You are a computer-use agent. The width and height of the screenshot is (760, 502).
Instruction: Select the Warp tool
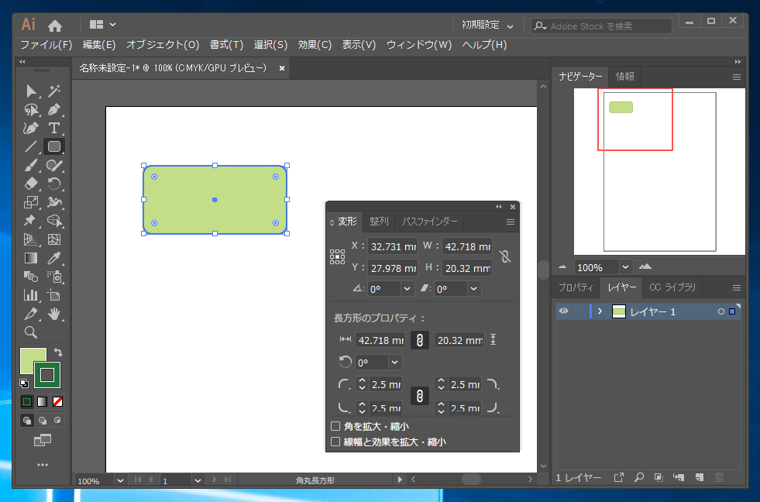[54, 202]
